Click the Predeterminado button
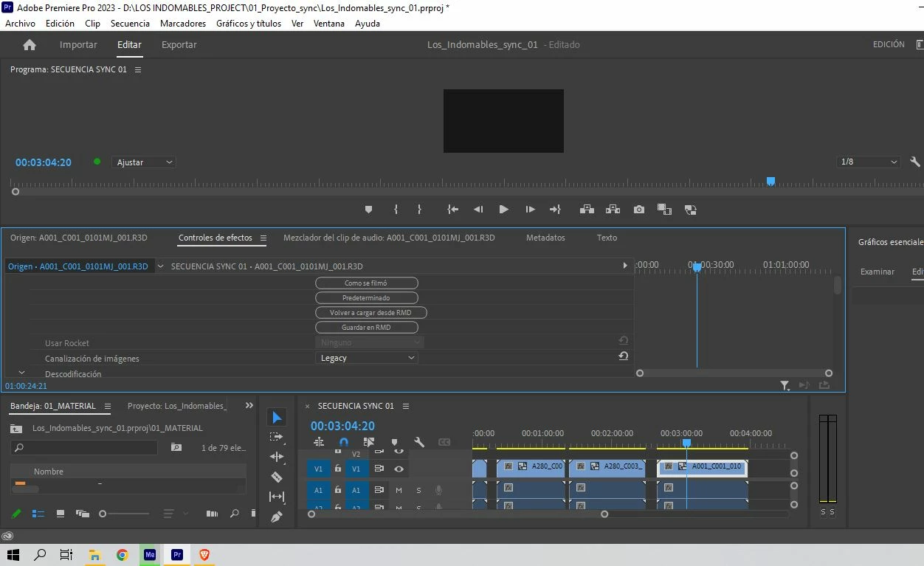The height and width of the screenshot is (566, 924). 367,298
